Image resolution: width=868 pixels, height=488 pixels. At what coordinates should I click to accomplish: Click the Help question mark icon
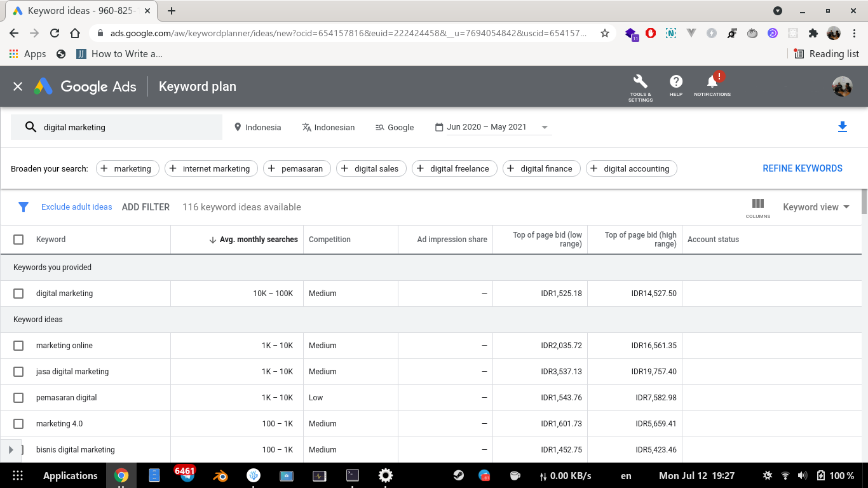point(676,86)
